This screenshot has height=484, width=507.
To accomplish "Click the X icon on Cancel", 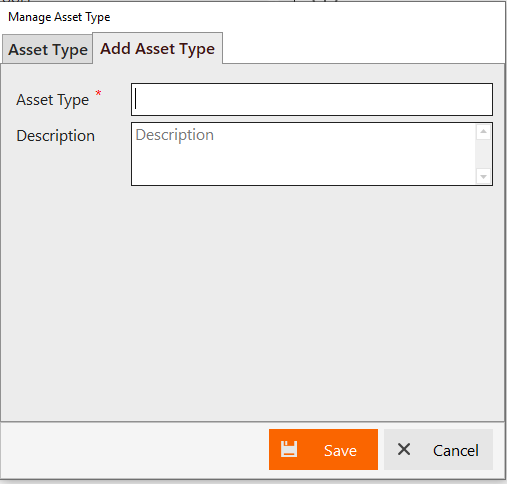I will [x=404, y=449].
